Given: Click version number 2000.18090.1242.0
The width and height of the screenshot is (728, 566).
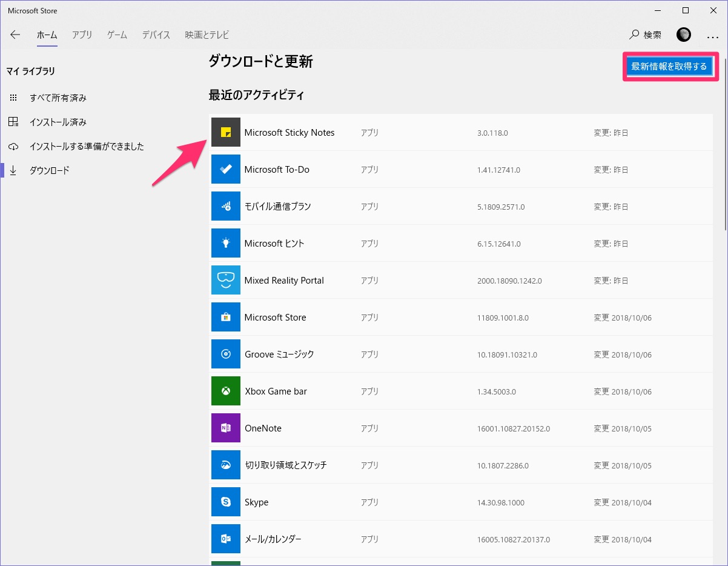Looking at the screenshot, I should [x=509, y=281].
